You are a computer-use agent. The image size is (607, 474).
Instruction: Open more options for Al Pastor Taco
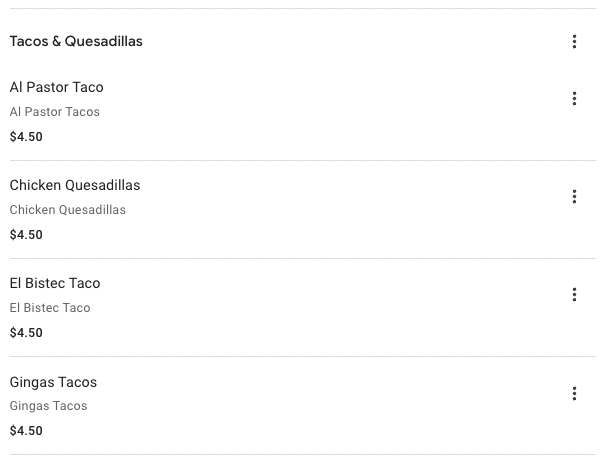[574, 99]
